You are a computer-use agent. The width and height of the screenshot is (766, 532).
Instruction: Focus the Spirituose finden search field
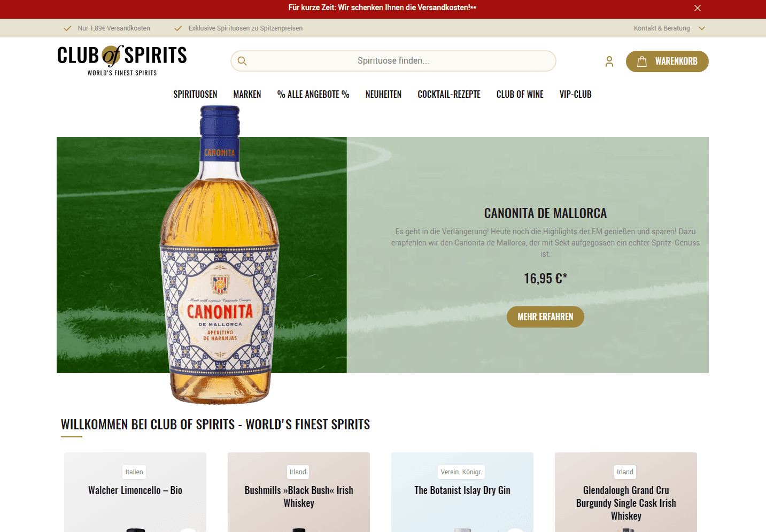tap(393, 61)
